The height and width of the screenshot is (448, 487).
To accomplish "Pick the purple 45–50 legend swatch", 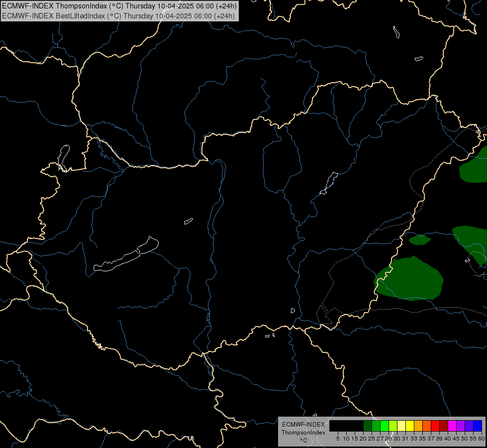I will point(461,426).
